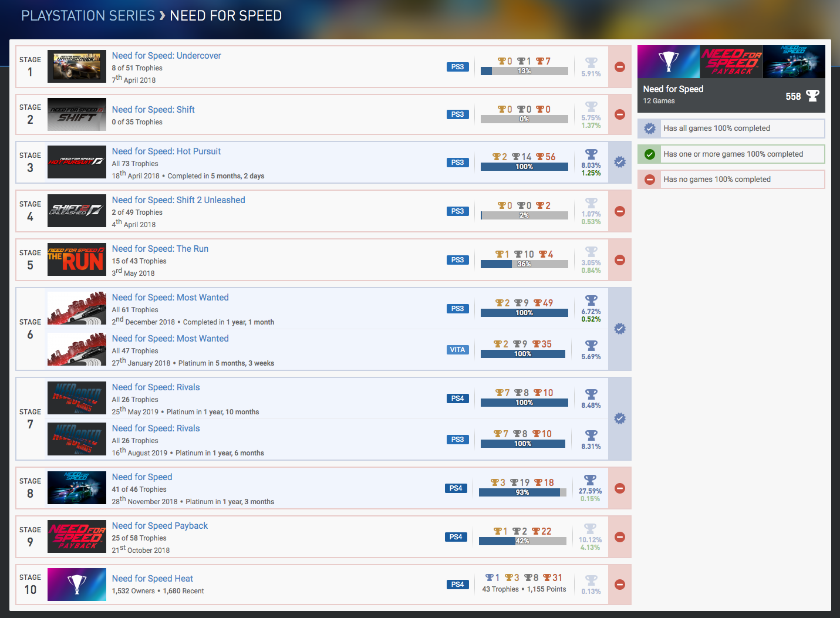Click the red no-completion icon for The Run

[620, 260]
